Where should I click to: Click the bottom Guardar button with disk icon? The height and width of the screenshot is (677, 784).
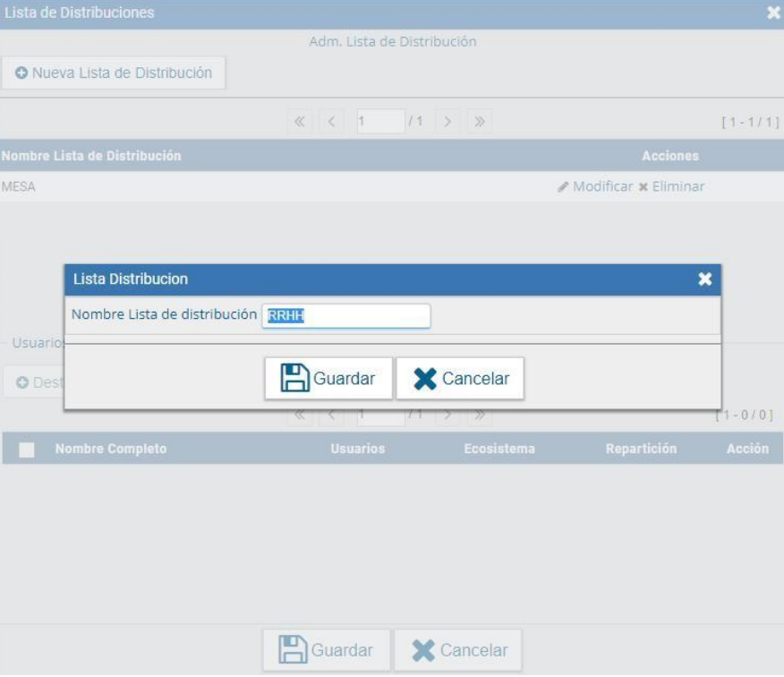coord(326,651)
